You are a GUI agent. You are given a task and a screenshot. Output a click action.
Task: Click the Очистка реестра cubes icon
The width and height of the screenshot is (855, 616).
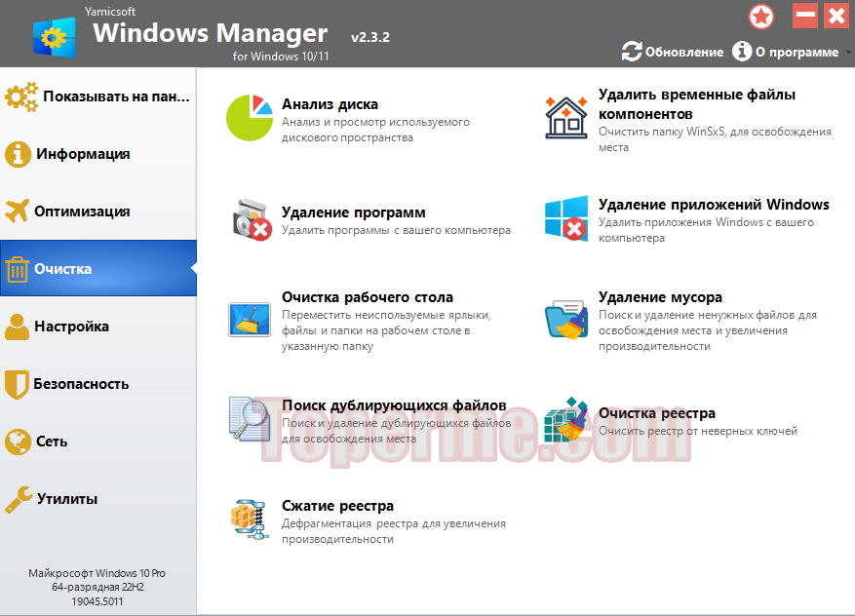566,420
